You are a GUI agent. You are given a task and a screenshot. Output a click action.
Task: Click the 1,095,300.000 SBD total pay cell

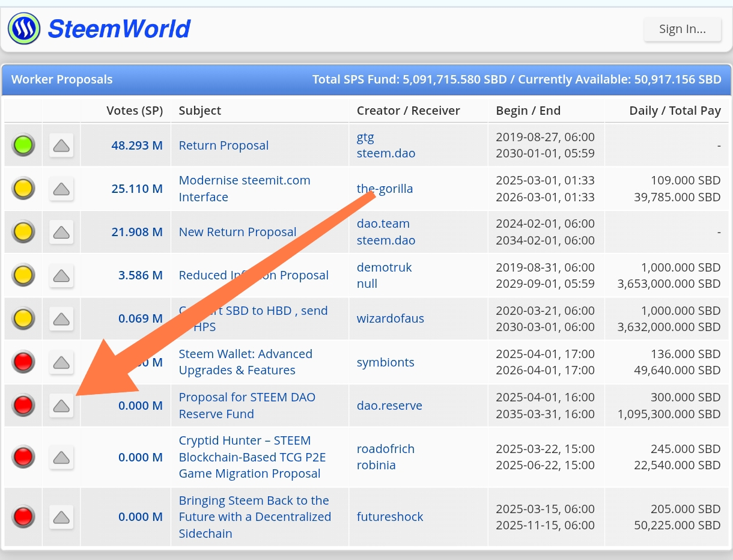click(669, 414)
